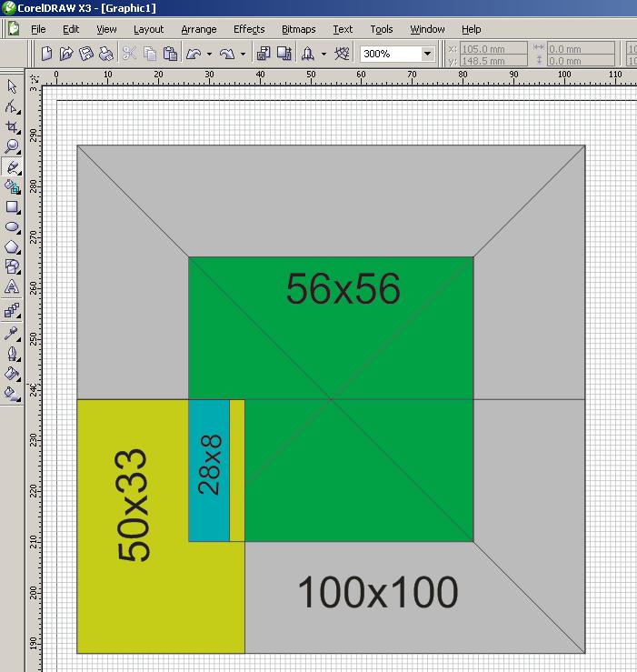Click the object width field 0.0 mm
This screenshot has width=637, height=672.
(x=581, y=48)
